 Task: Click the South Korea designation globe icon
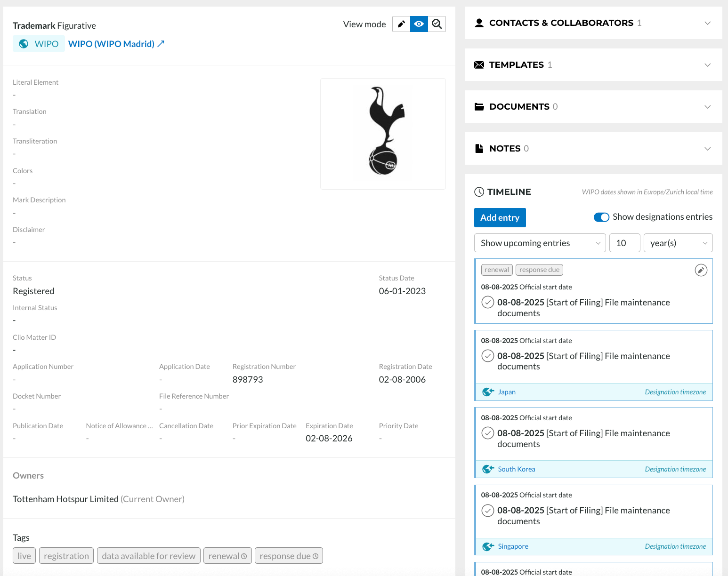point(488,469)
